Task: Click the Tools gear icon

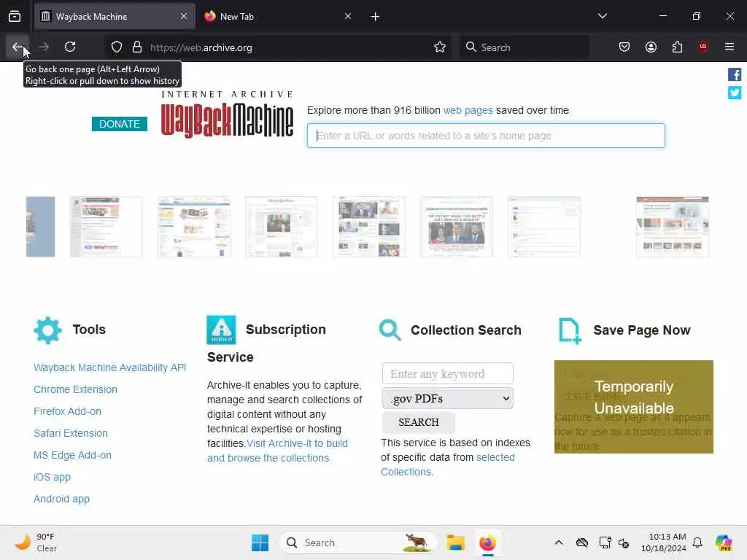Action: pos(47,330)
